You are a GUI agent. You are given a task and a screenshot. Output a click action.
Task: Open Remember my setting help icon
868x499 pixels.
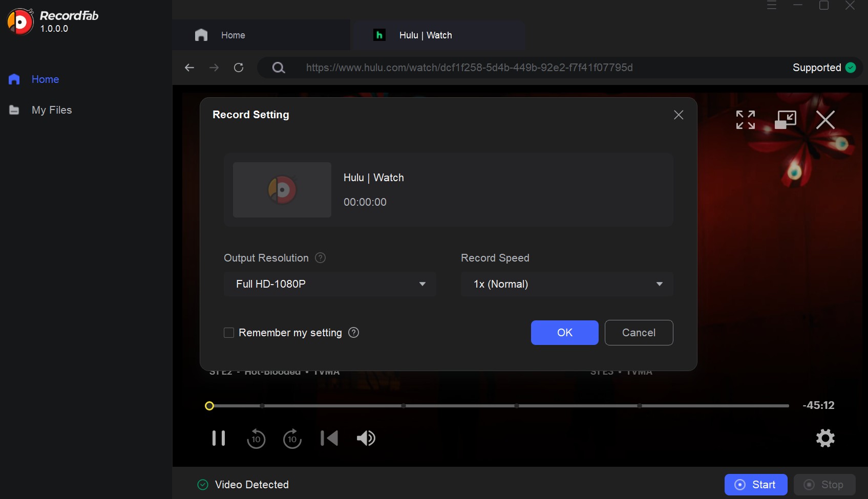tap(353, 333)
